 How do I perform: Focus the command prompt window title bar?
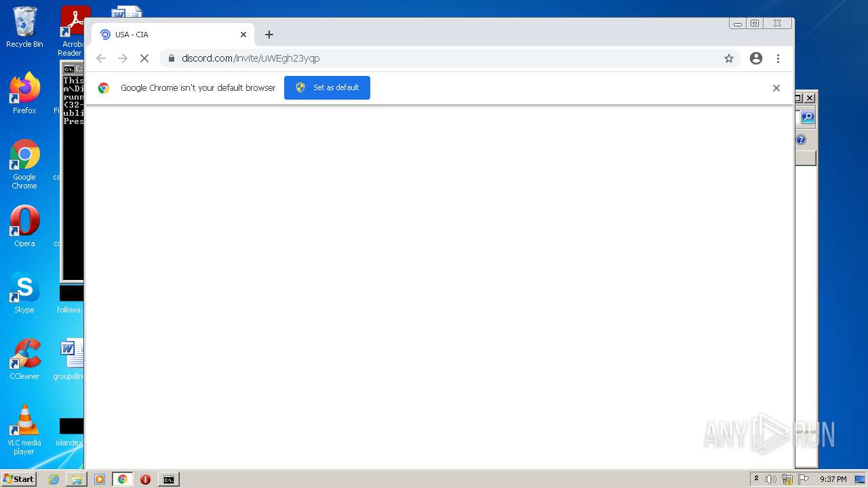[73, 68]
